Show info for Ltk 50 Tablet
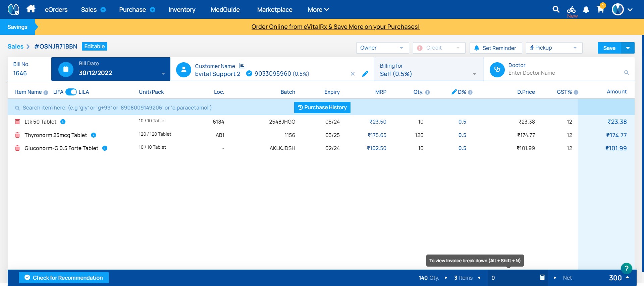 [63, 122]
